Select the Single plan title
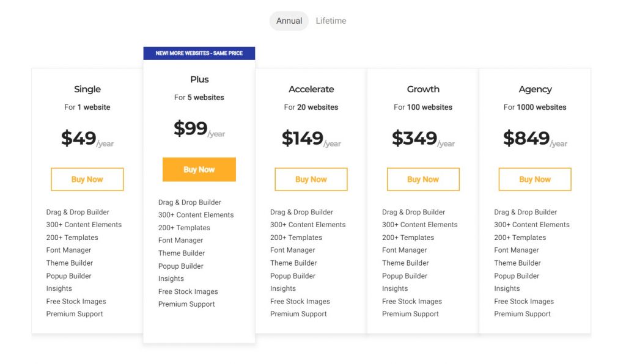 coord(87,89)
